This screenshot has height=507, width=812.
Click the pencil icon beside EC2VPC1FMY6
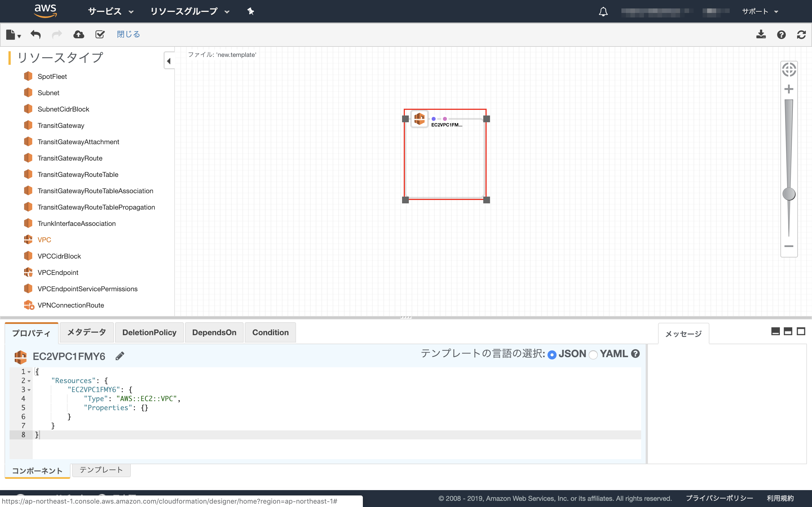click(120, 356)
